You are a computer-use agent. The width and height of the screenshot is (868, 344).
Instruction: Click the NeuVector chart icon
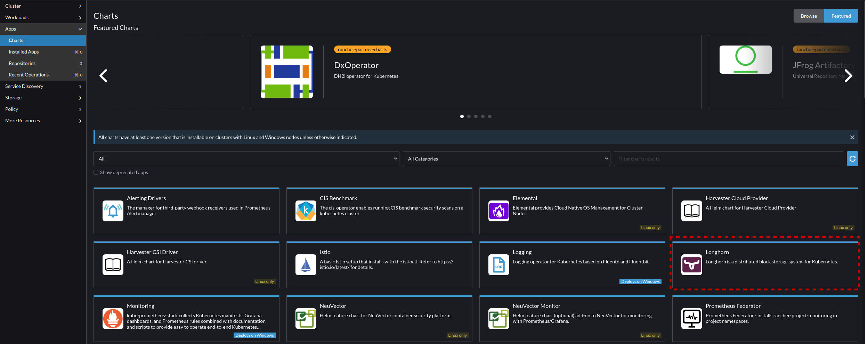pyautogui.click(x=306, y=319)
